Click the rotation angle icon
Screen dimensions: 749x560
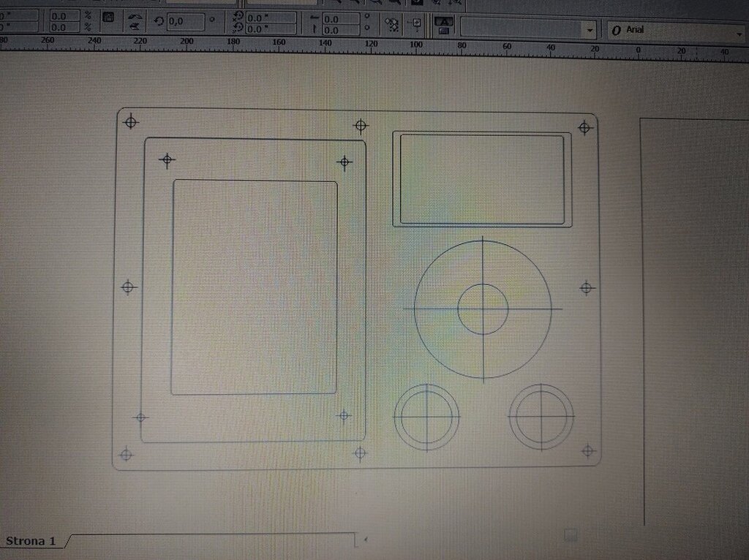(159, 21)
